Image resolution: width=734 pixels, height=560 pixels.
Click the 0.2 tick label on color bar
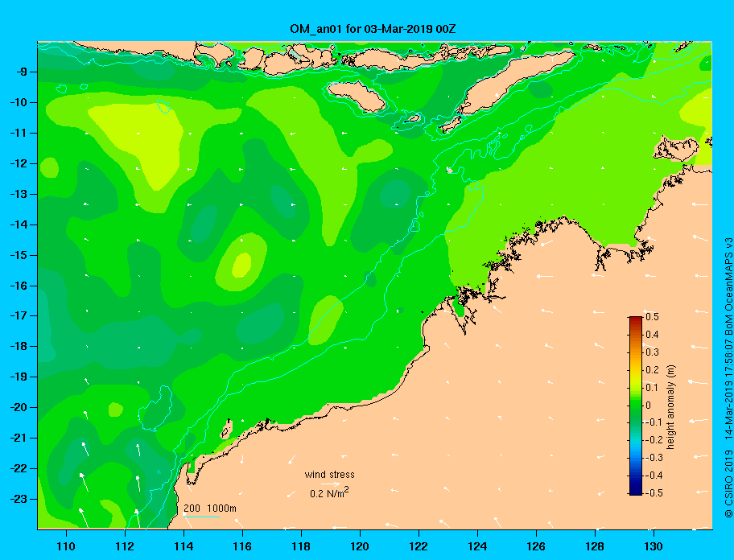tap(652, 369)
